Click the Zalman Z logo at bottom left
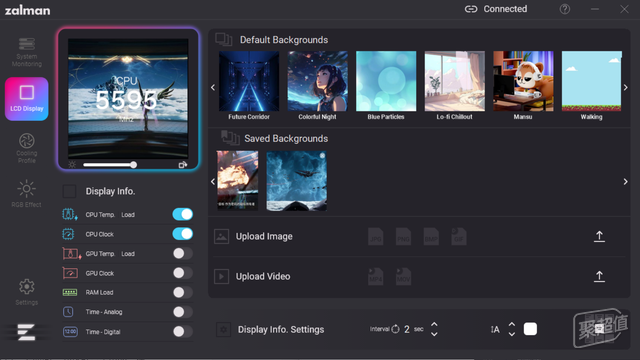This screenshot has height=360, width=640. [26, 332]
